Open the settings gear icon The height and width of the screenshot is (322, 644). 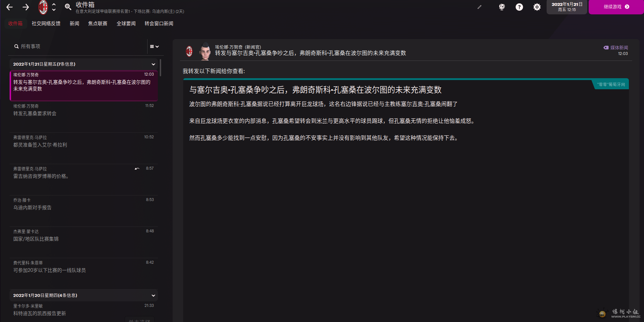[537, 7]
